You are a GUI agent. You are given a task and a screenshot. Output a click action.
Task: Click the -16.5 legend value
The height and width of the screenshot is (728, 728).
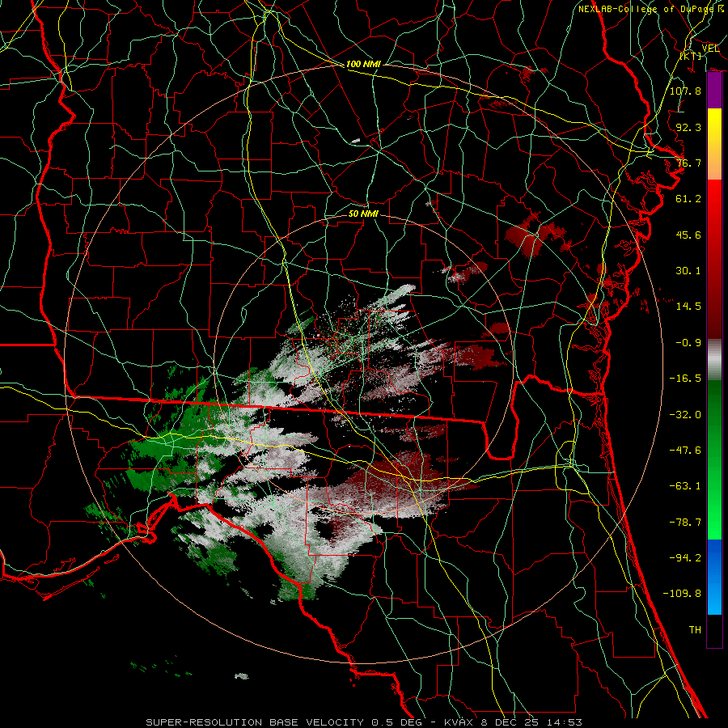pos(685,379)
